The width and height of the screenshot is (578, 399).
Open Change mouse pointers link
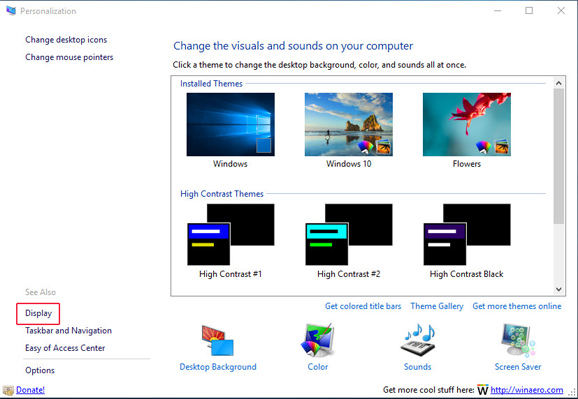click(x=69, y=57)
